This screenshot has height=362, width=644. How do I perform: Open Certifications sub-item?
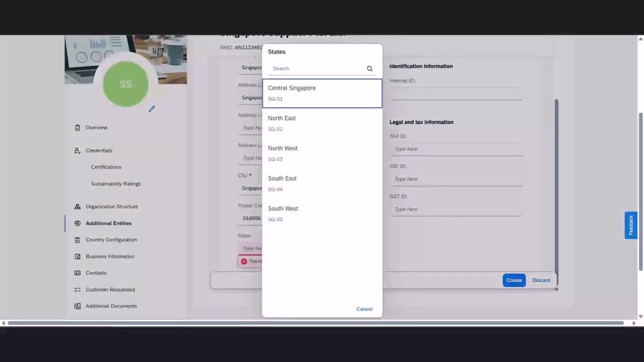tap(106, 167)
